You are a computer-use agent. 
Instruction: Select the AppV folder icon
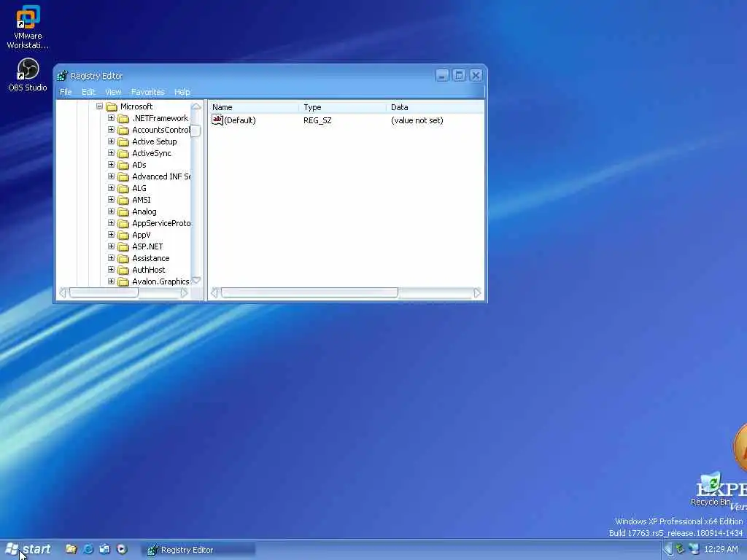click(x=123, y=235)
